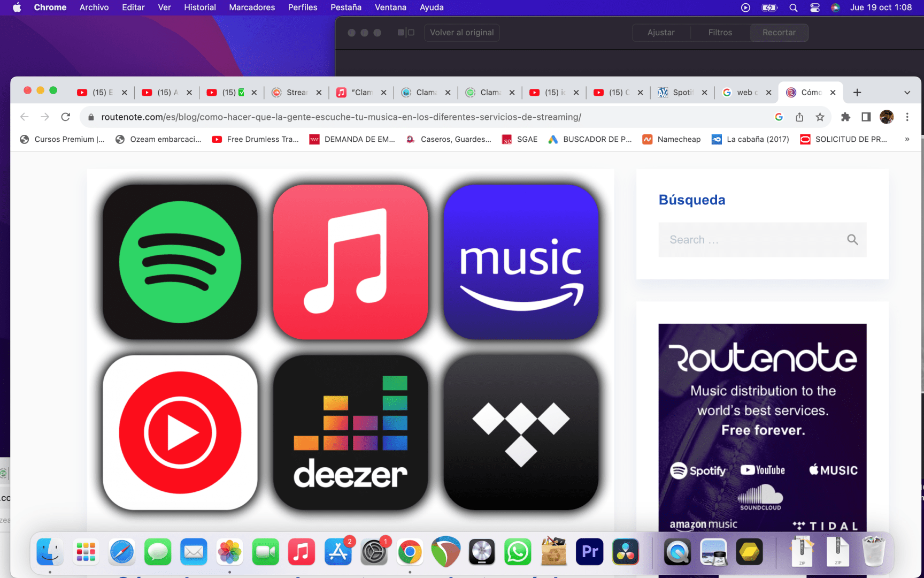
Task: Open Control Center in the menu bar
Action: click(814, 7)
